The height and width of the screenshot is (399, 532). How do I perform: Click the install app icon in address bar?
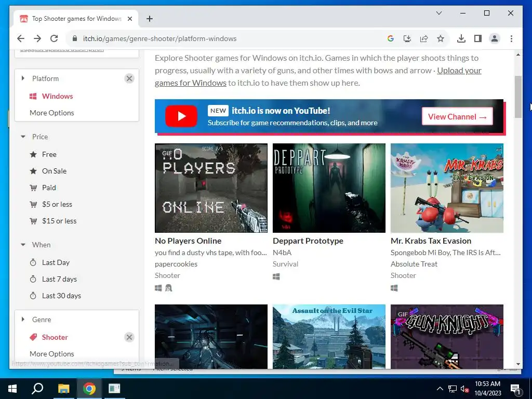pos(407,38)
